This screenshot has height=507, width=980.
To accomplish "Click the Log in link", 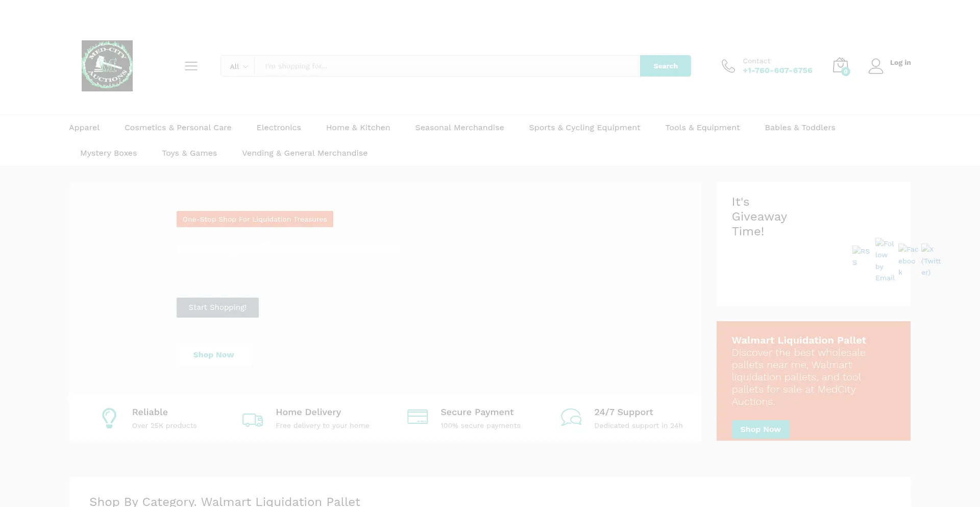I will coord(900,62).
